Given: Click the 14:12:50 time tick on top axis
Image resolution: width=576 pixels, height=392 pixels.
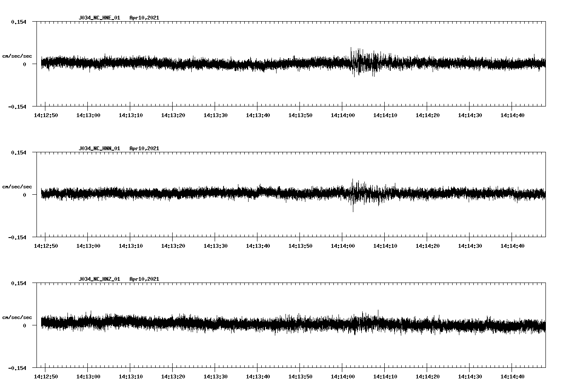Looking at the screenshot, I should point(46,115).
